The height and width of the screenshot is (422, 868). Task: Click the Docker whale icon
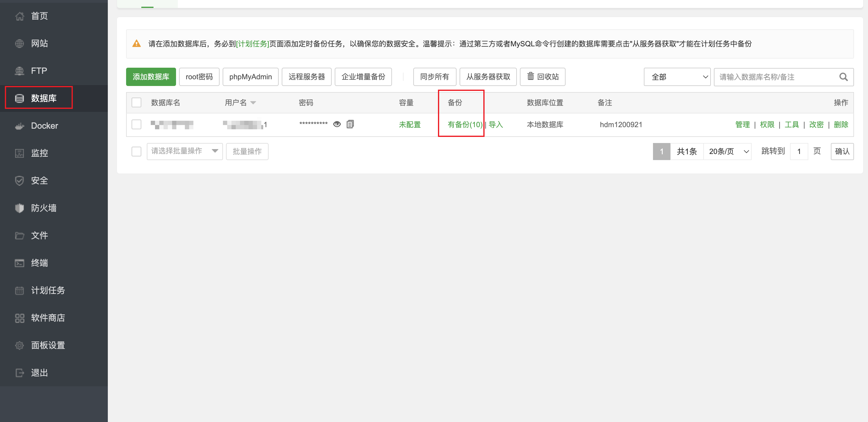click(x=19, y=126)
